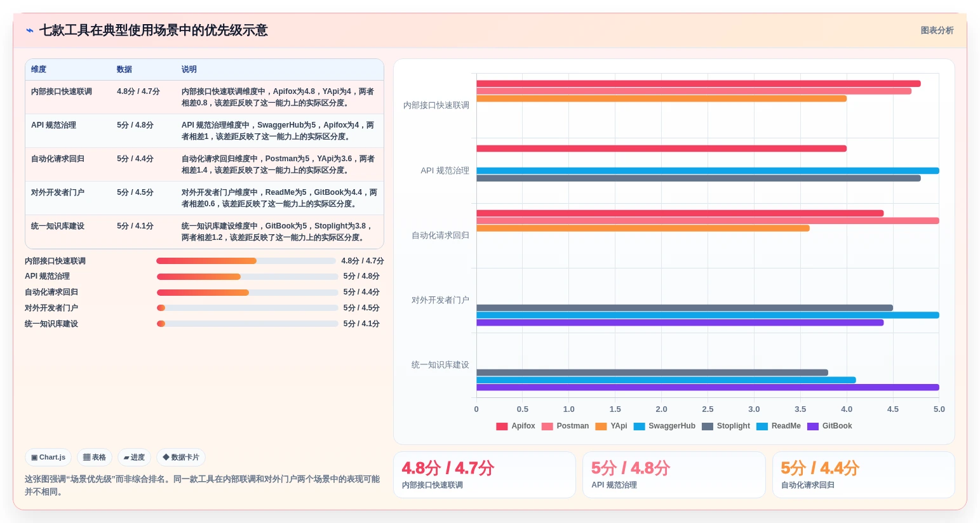Click the 2.5 tick on the chart x-axis

click(x=708, y=409)
